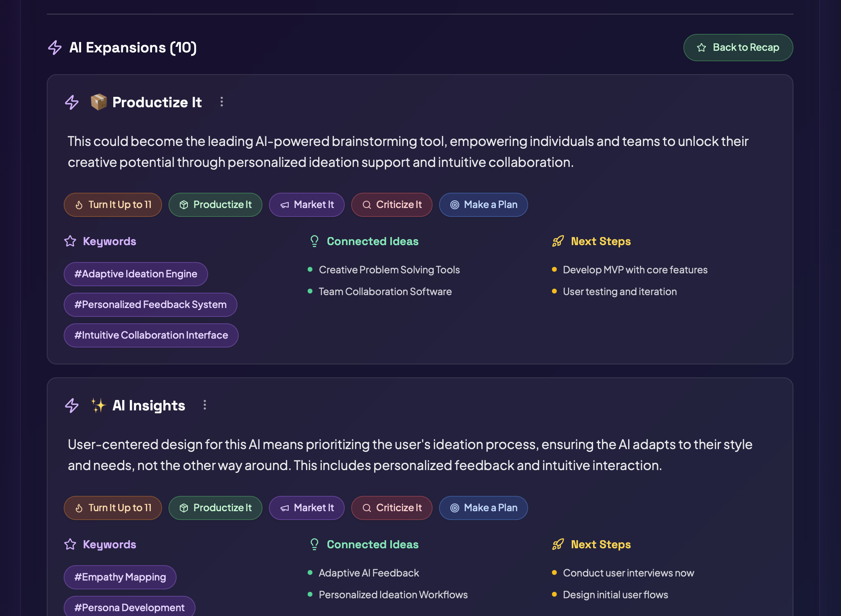841x616 pixels.
Task: Click the rocket icon by Next Steps in AI Insights card
Action: tap(558, 544)
